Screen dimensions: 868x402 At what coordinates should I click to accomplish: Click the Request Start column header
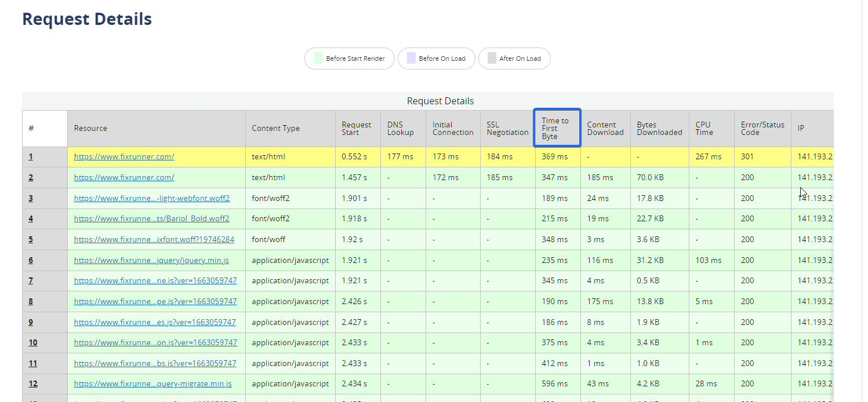(x=358, y=128)
